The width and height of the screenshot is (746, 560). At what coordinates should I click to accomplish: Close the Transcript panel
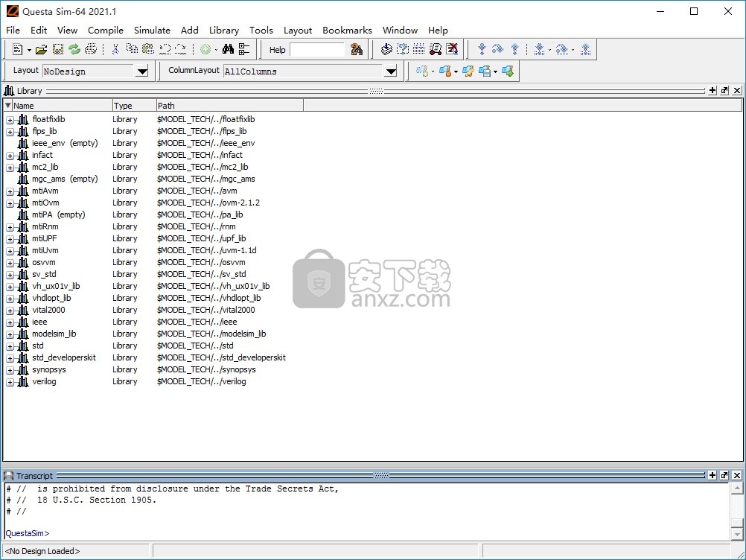[737, 475]
